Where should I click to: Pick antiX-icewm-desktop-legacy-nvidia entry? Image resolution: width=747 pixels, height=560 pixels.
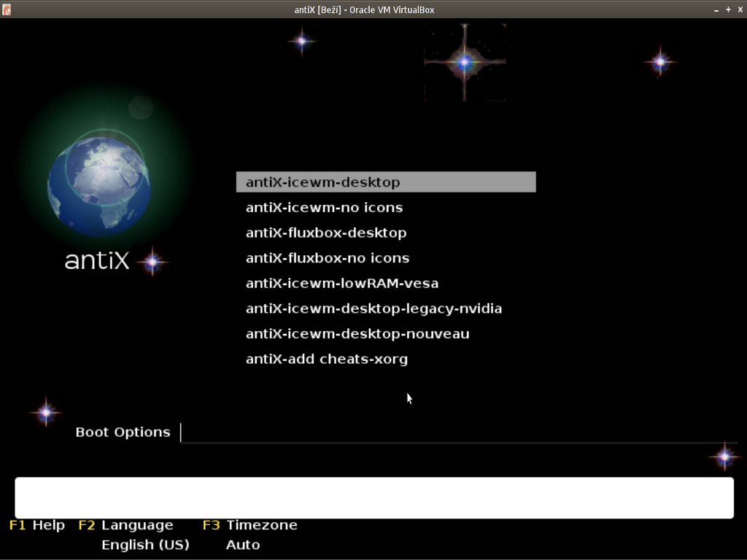[x=374, y=308]
